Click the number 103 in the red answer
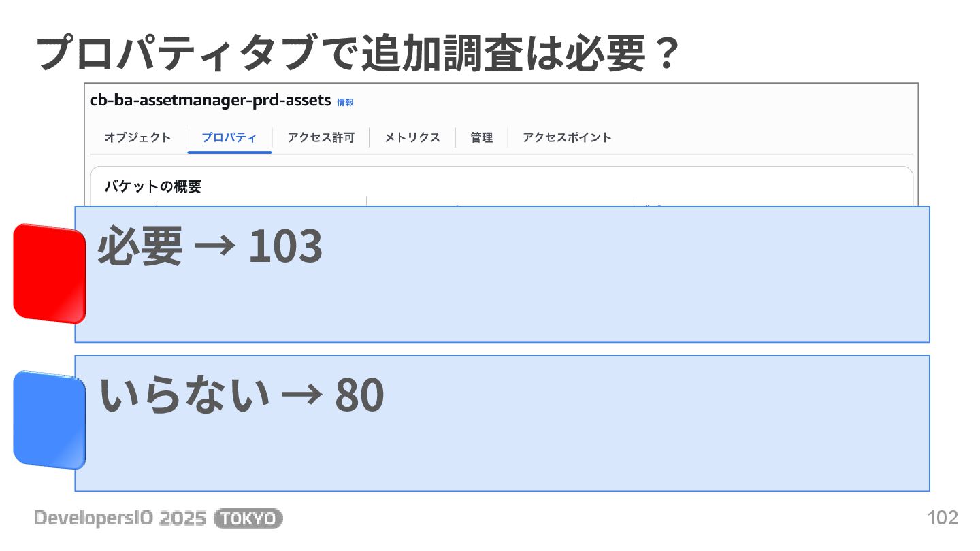Screen dimensions: 980x551 pyautogui.click(x=285, y=247)
